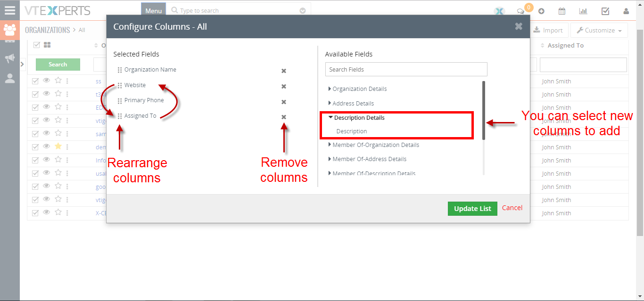Select the All list filter breadcrumb
This screenshot has height=301, width=644.
pos(82,30)
